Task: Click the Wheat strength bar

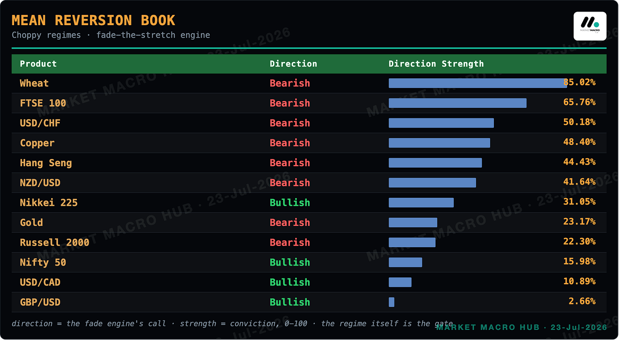Action: coord(478,83)
